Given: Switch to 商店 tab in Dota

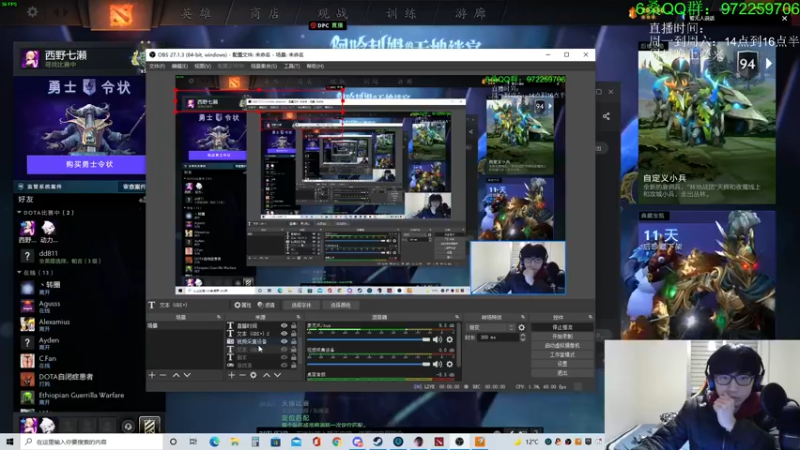Looking at the screenshot, I should (x=265, y=13).
